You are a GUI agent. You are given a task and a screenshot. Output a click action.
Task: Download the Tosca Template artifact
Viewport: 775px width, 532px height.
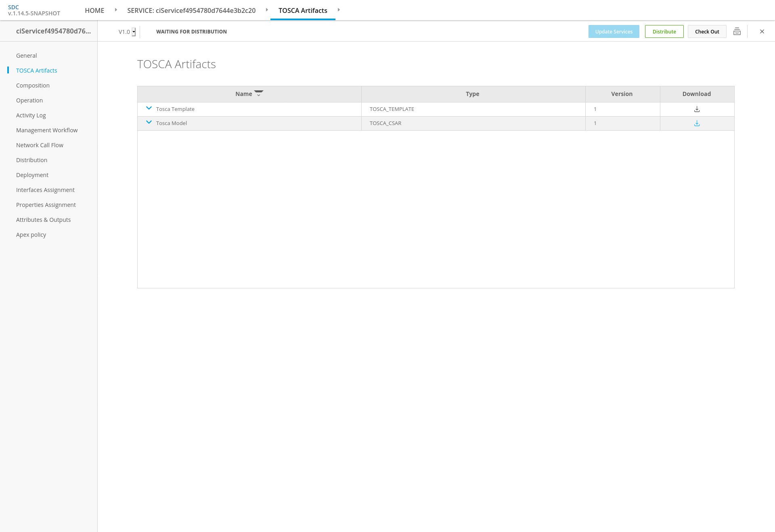tap(697, 109)
